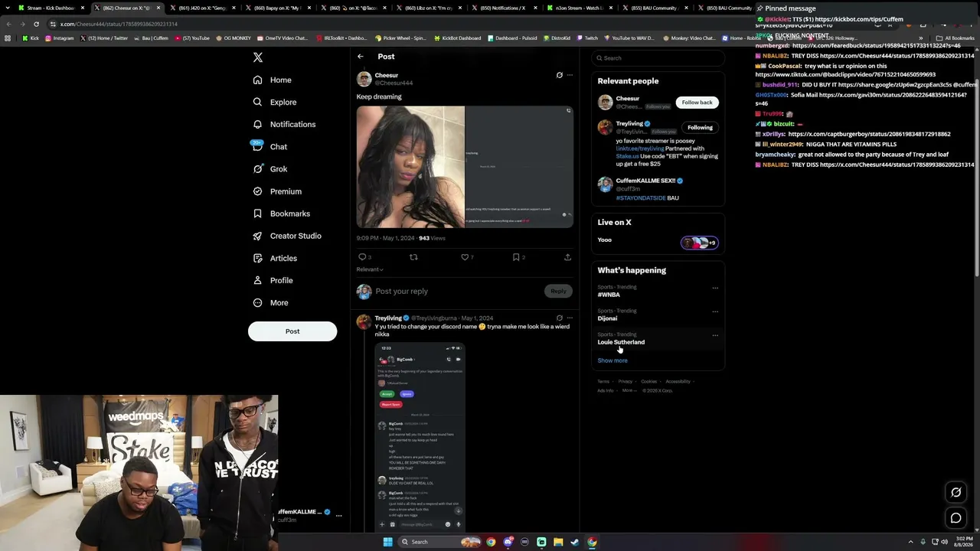Switch to the Notifications / X tab
Screen dimensions: 980x551
(505, 8)
